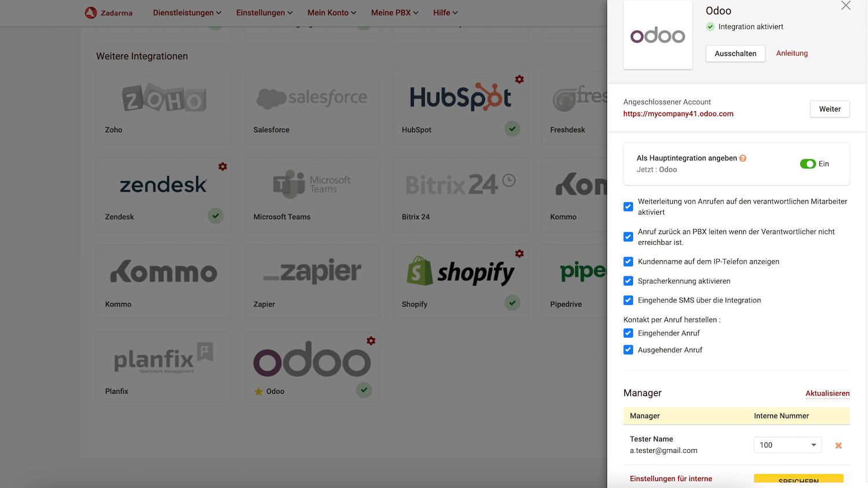
Task: Click the yellow Speichern button
Action: (799, 479)
